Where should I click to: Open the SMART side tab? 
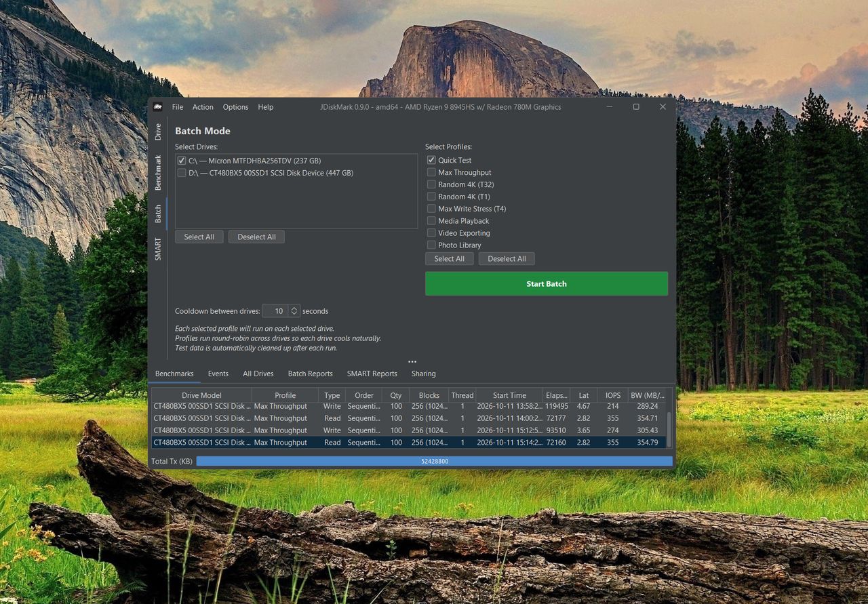pos(158,249)
